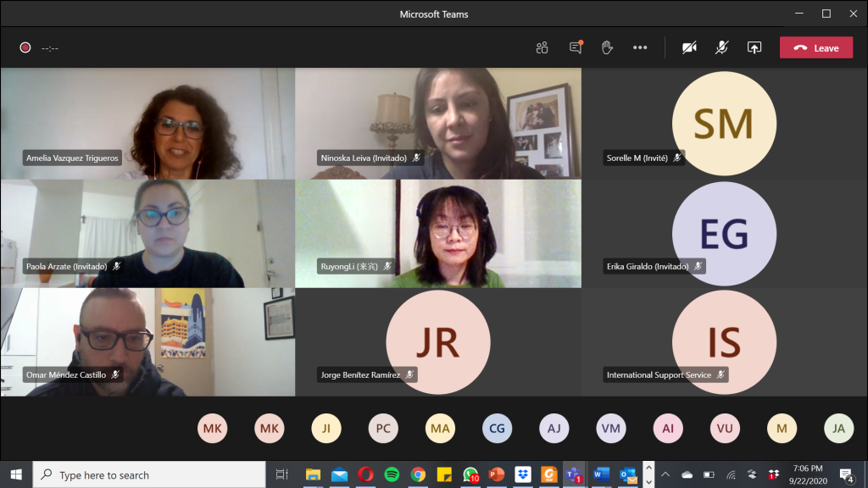This screenshot has width=868, height=488.
Task: Open the share content tray
Action: [754, 47]
